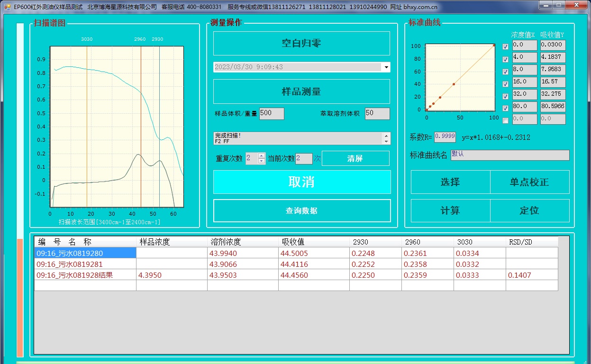Click the 标准曲线名 text field

point(509,155)
